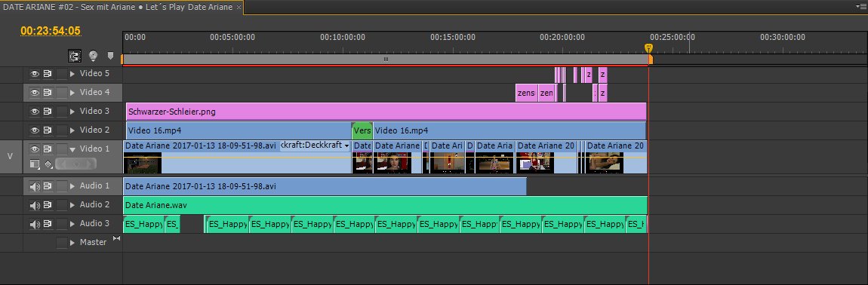This screenshot has width=868, height=285.
Task: Click the Add Marker icon
Action: pos(111,55)
